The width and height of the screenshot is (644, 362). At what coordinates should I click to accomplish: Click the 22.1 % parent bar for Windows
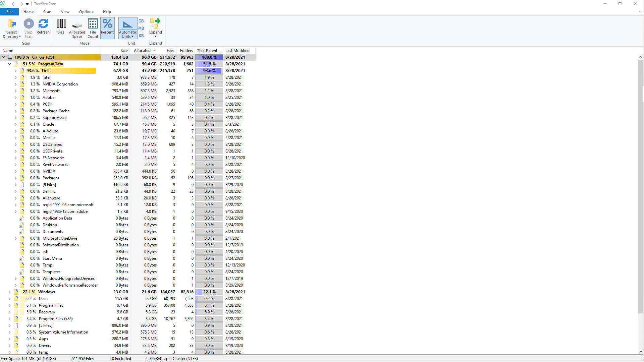[x=209, y=292]
